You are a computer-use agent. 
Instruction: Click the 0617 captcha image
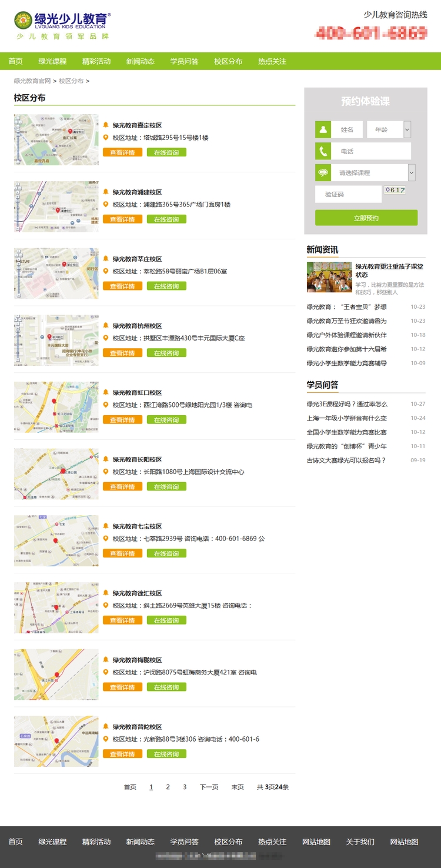pos(395,190)
